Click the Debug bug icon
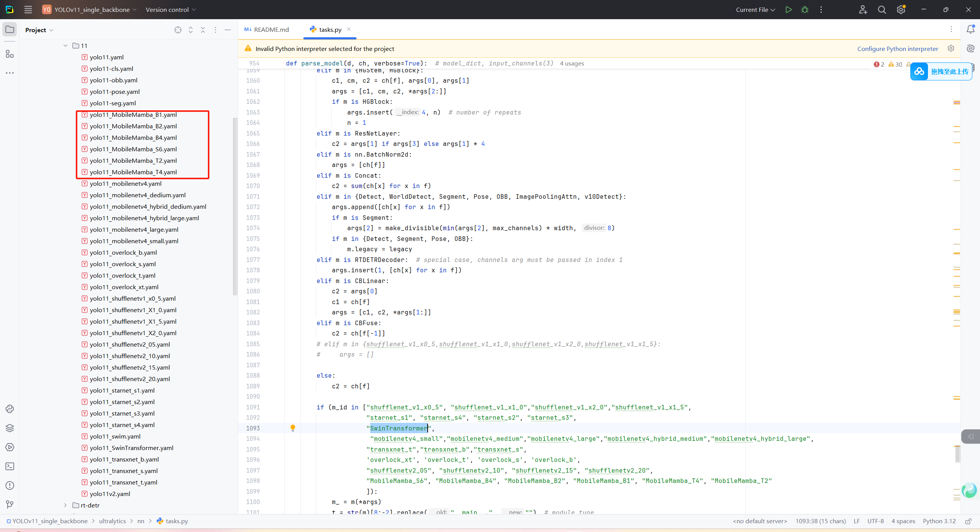The width and height of the screenshot is (980, 532). (x=805, y=10)
